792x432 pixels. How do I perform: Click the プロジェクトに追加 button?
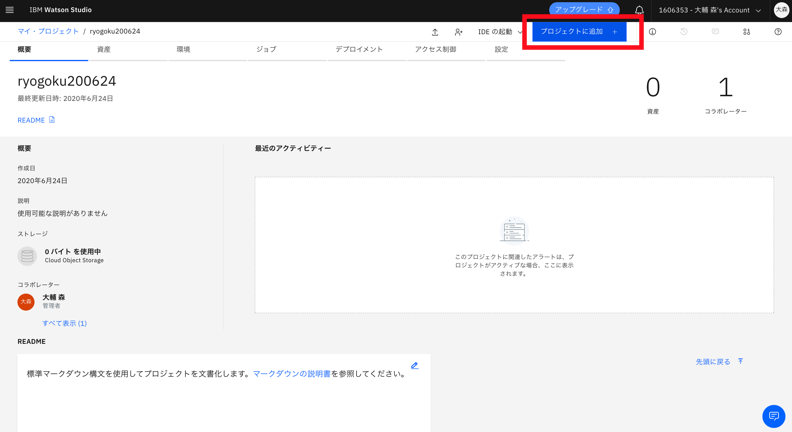point(579,31)
